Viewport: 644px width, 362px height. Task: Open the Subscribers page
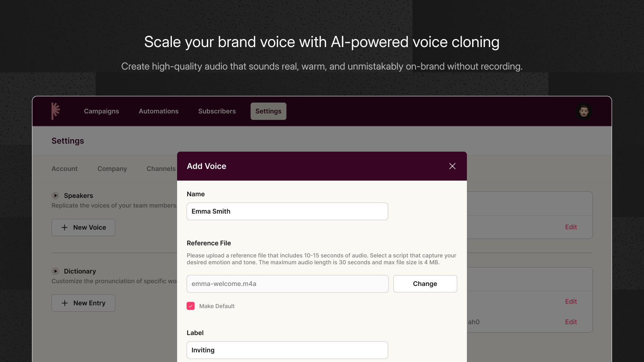(217, 111)
